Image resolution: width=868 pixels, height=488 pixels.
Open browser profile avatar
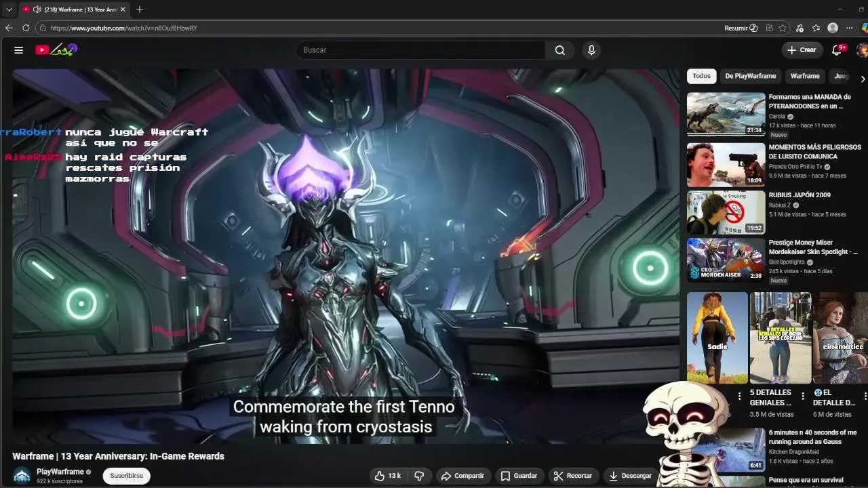[x=833, y=28]
